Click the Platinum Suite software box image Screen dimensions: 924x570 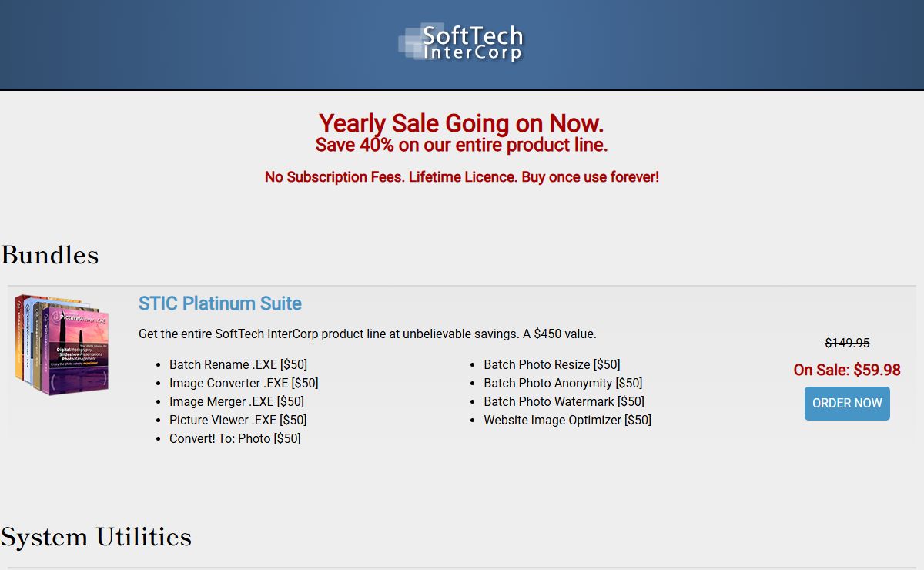point(62,344)
